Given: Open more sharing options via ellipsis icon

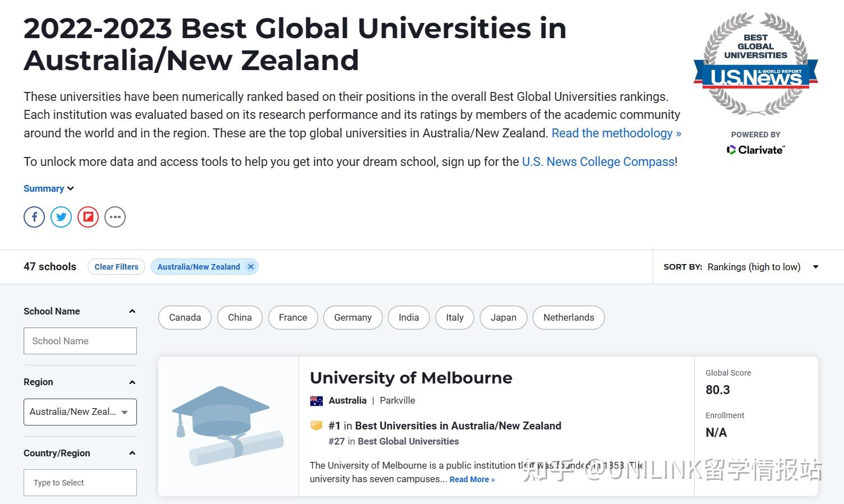Looking at the screenshot, I should 115,216.
